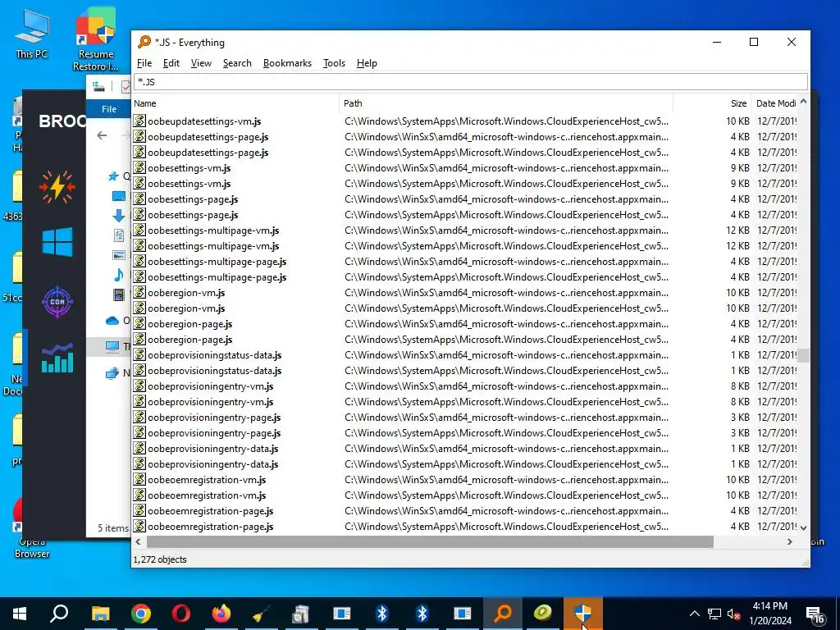The image size is (840, 630).
Task: Click the Network icon in File Explorer sidebar
Action: [x=112, y=373]
